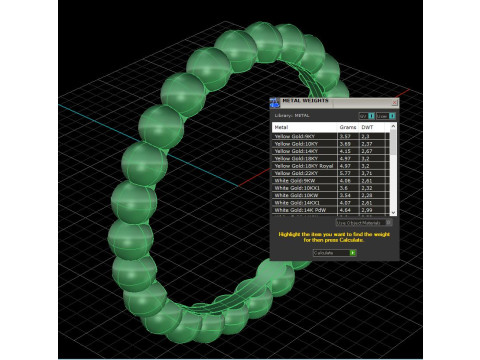
Task: Select the White Gold:9KW row
Action: [331, 181]
